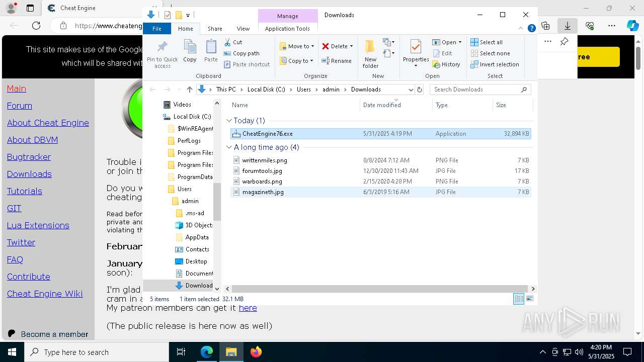Viewport: 644px width, 362px height.
Task: Select Desktop in navigation tree
Action: pyautogui.click(x=196, y=261)
